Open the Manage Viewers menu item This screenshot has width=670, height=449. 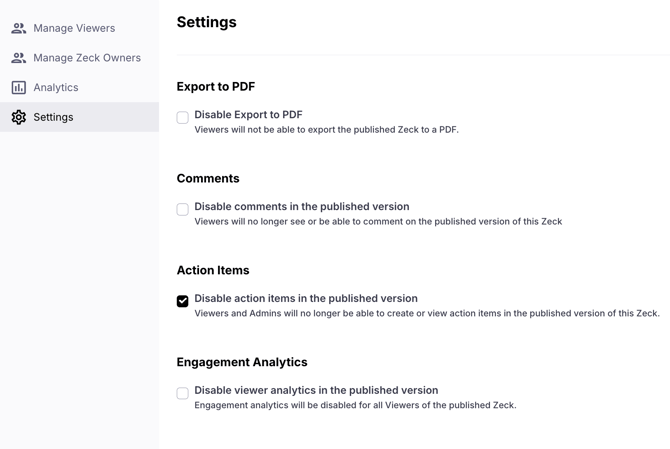[74, 28]
